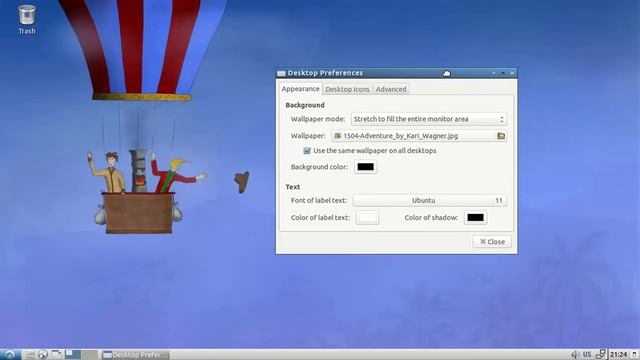
Task: Click the Text section heading
Action: [x=293, y=187]
